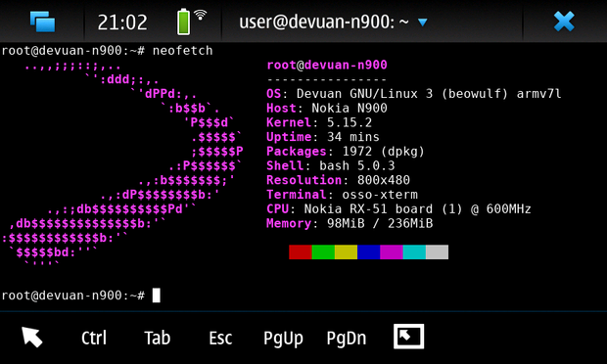607x364 pixels.
Task: Click the light gray color block
Action: 437,251
